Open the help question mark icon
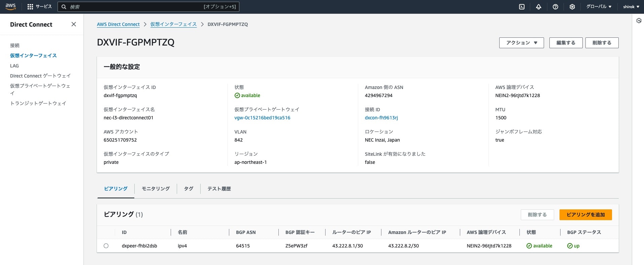644x265 pixels. (555, 7)
